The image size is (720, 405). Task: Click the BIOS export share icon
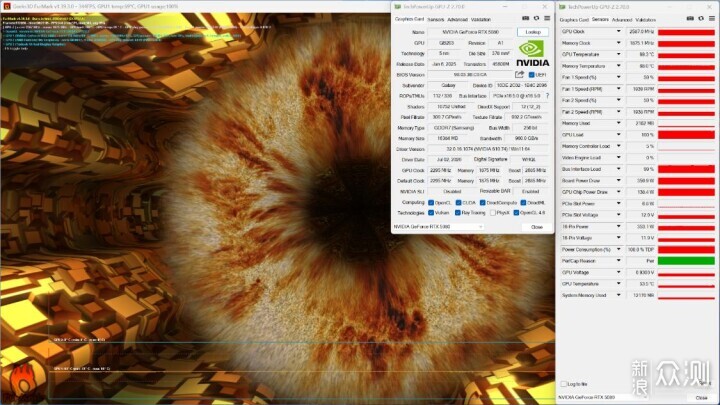click(x=519, y=74)
